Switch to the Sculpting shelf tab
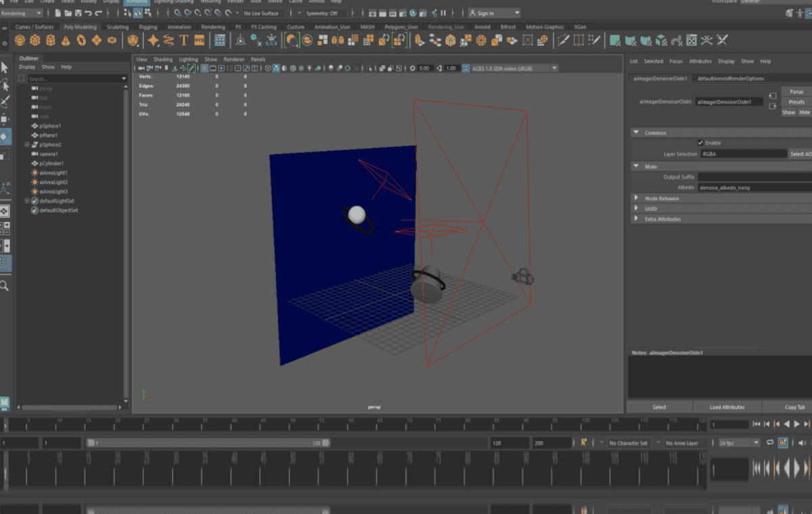 coord(117,27)
